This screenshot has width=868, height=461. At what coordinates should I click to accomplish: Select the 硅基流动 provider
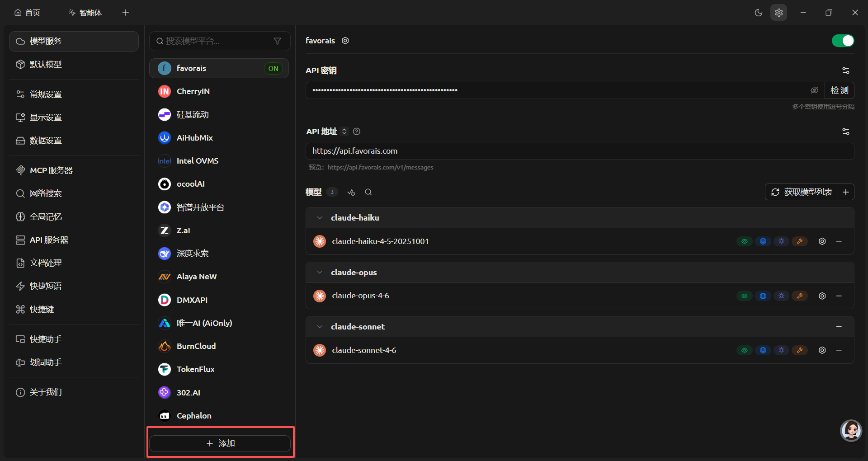(x=219, y=115)
